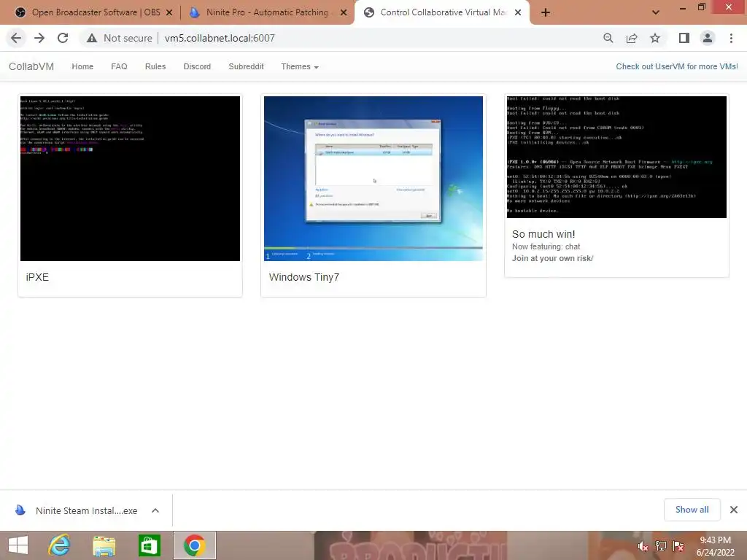Open the Chrome profile avatar menu
The width and height of the screenshot is (747, 560).
click(708, 38)
